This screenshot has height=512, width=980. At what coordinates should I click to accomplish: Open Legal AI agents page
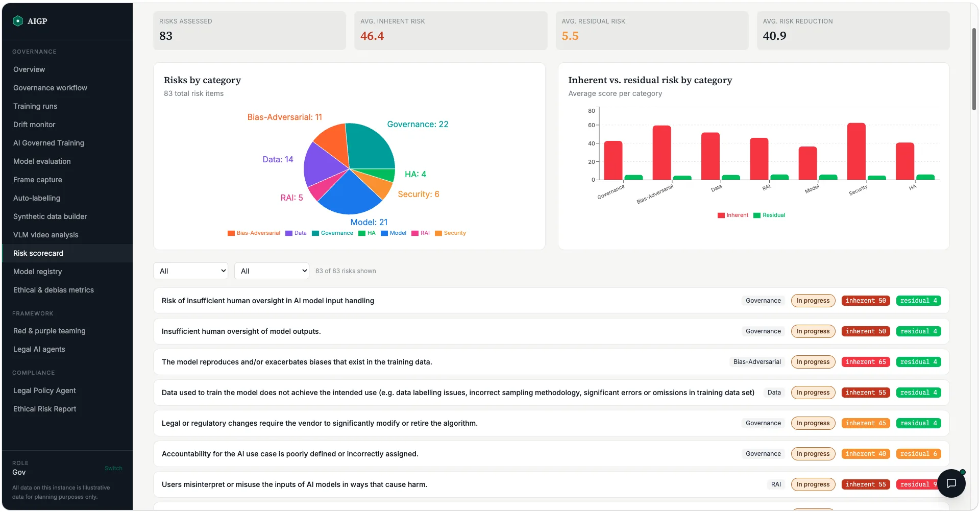[39, 349]
